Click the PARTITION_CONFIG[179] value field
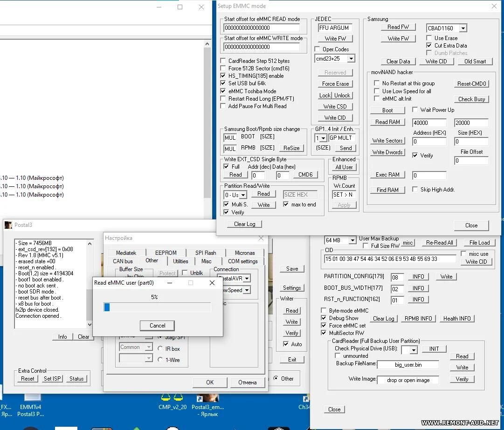Viewport: 504px width, 430px height. [x=397, y=277]
